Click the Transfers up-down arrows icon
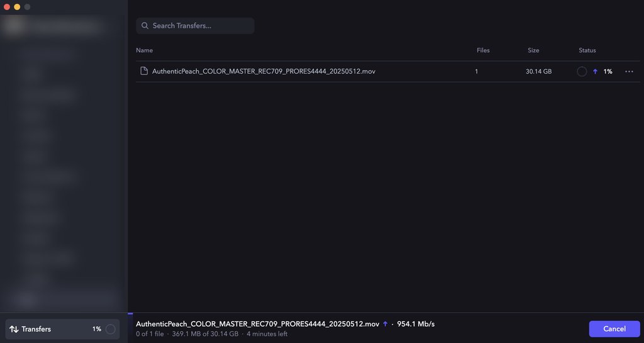Viewport: 644px width, 343px height. (x=14, y=329)
